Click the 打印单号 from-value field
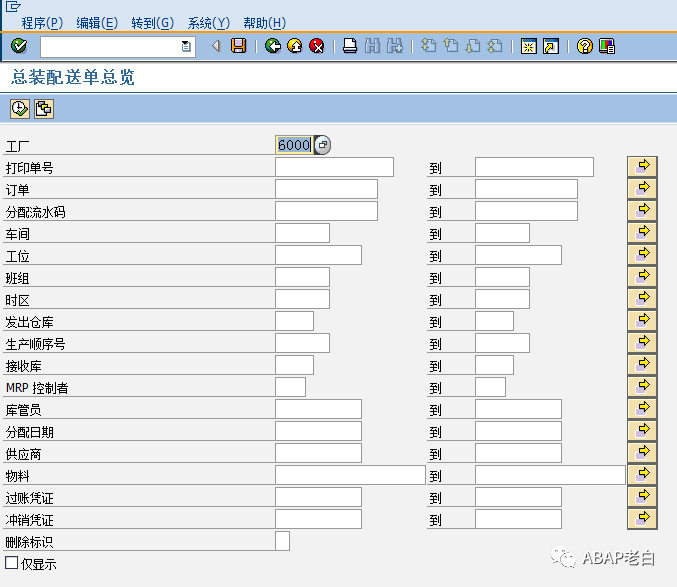 (334, 167)
